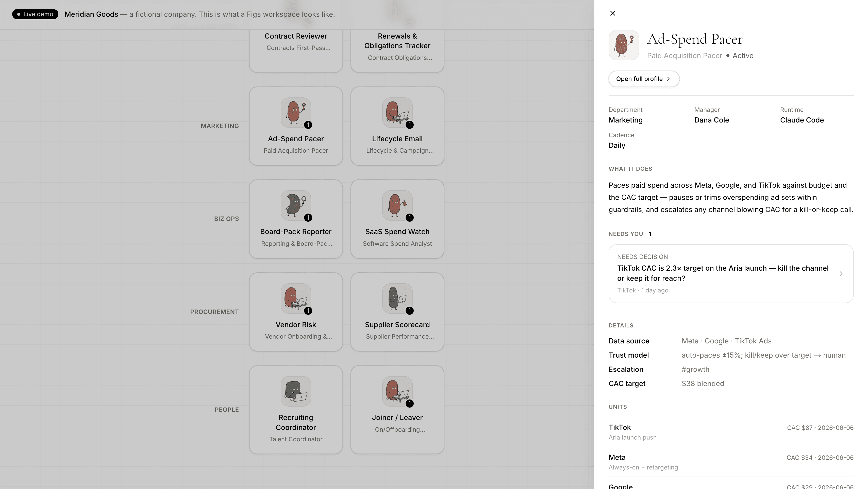
Task: Click the Board-Pack Reporter agent avatar
Action: click(295, 205)
